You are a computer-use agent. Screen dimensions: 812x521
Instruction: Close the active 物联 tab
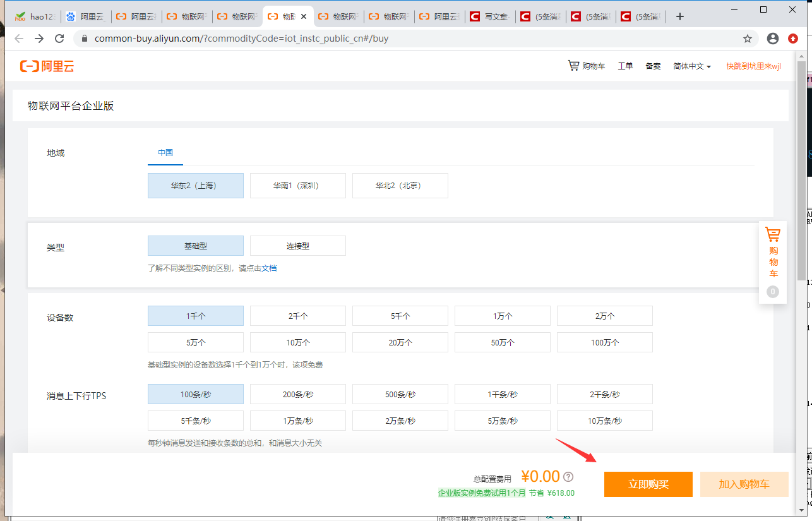click(x=304, y=16)
